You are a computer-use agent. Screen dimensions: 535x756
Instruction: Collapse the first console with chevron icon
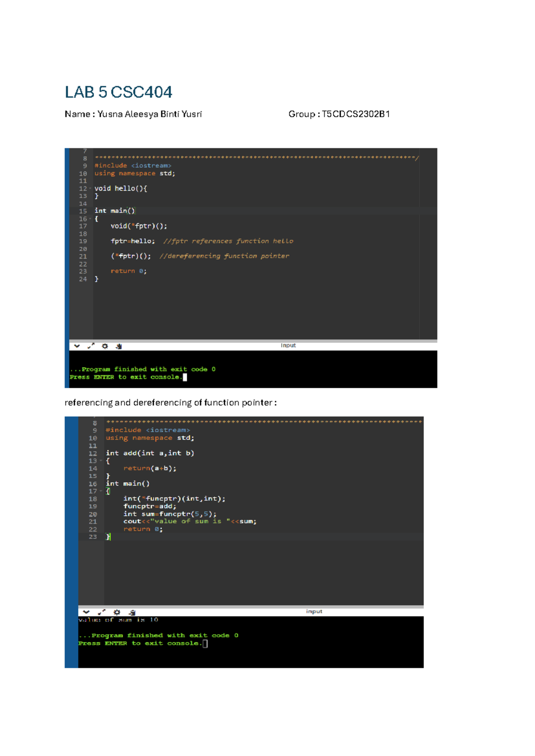pyautogui.click(x=77, y=346)
